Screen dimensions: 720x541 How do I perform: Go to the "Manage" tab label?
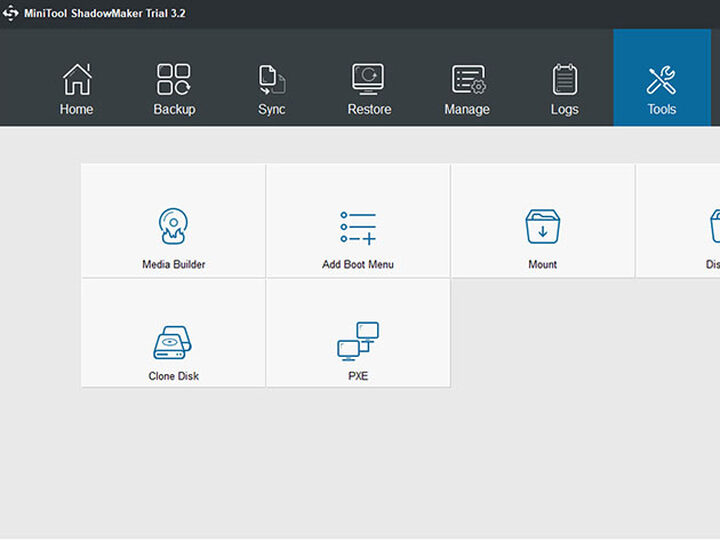tap(467, 110)
